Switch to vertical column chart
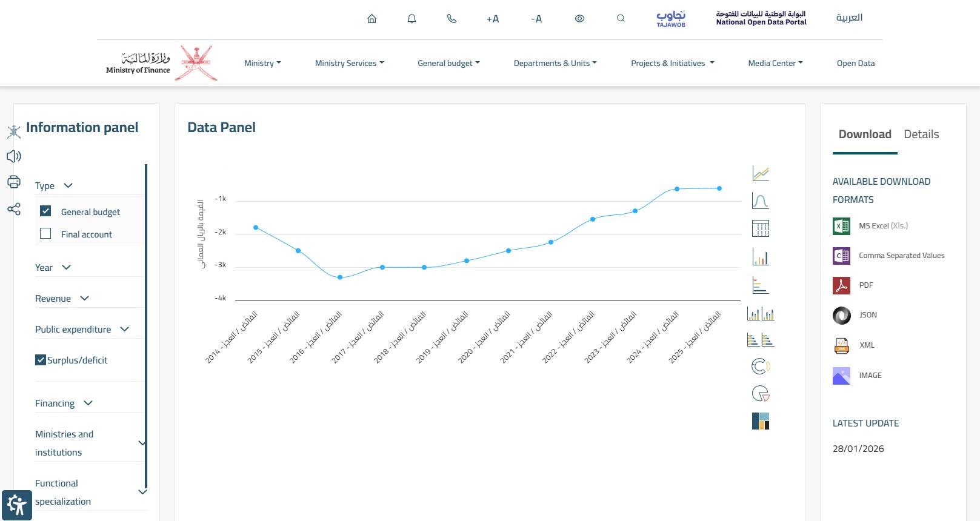The height and width of the screenshot is (521, 980). [x=761, y=257]
